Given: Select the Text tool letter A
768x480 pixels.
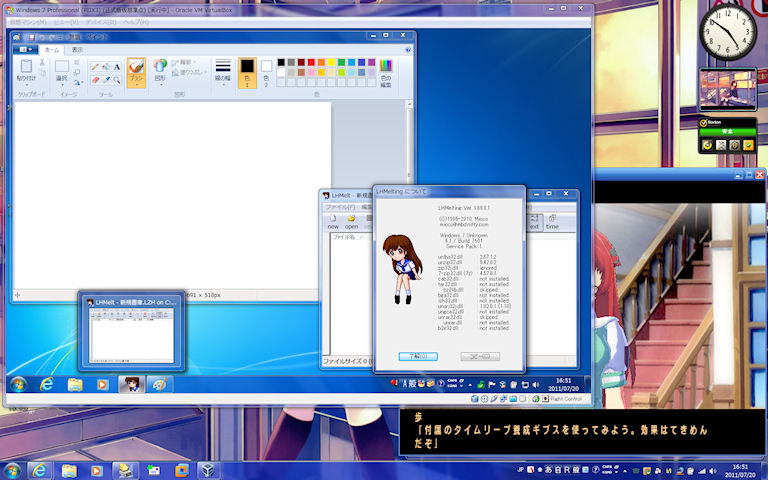Looking at the screenshot, I should pyautogui.click(x=117, y=67).
